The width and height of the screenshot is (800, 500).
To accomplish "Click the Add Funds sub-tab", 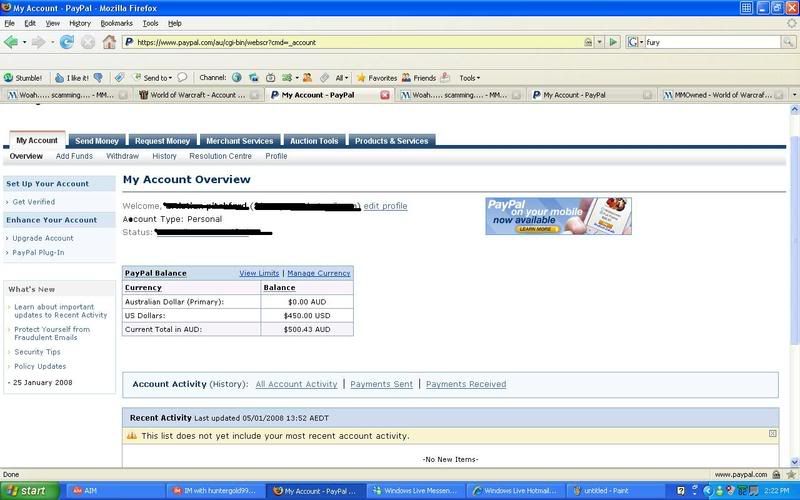I will click(74, 156).
